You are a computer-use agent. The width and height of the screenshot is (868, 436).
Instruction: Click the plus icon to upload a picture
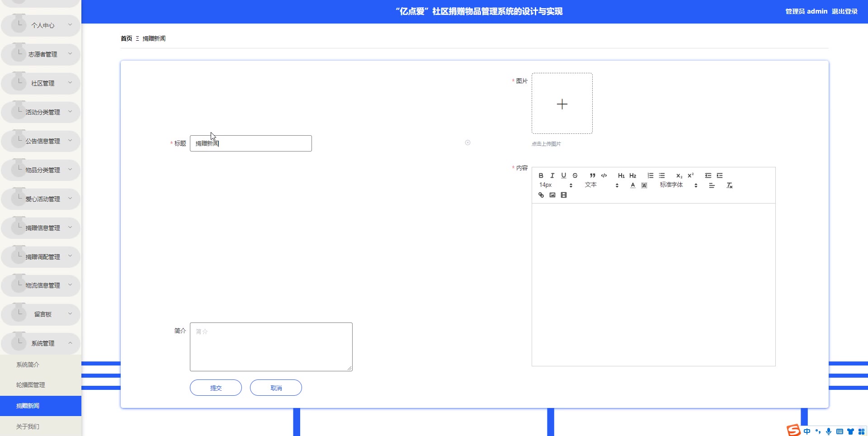coord(562,104)
